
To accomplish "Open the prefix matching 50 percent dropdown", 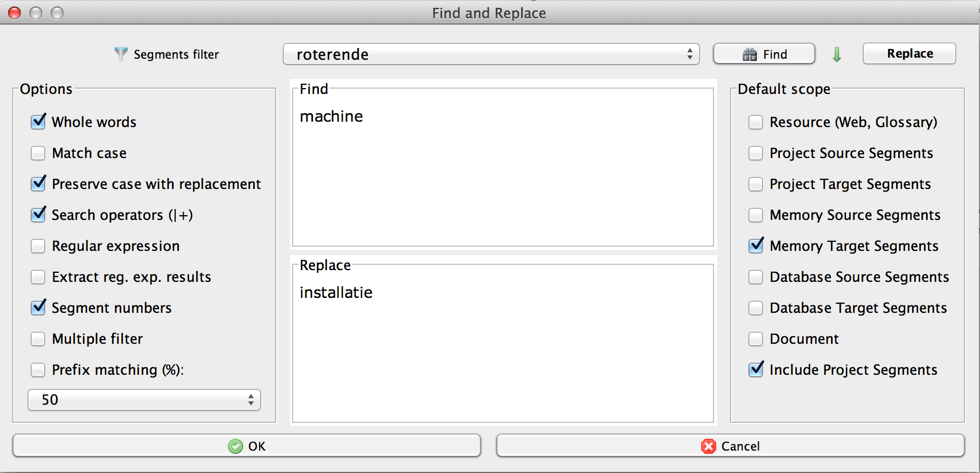I will (x=144, y=400).
